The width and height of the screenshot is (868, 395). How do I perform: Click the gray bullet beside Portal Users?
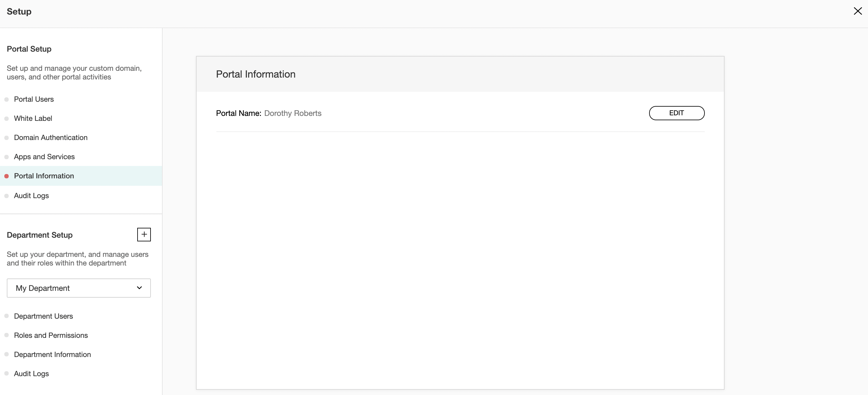click(x=6, y=100)
